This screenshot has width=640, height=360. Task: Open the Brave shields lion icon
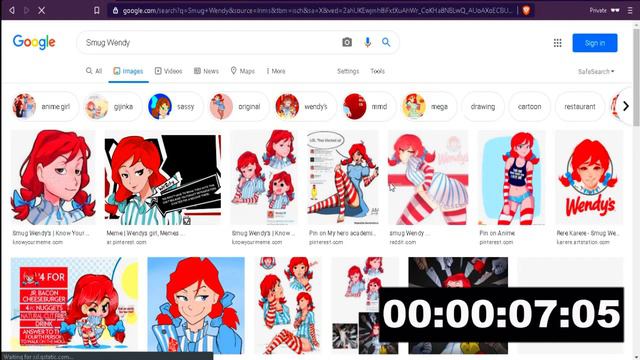(526, 10)
